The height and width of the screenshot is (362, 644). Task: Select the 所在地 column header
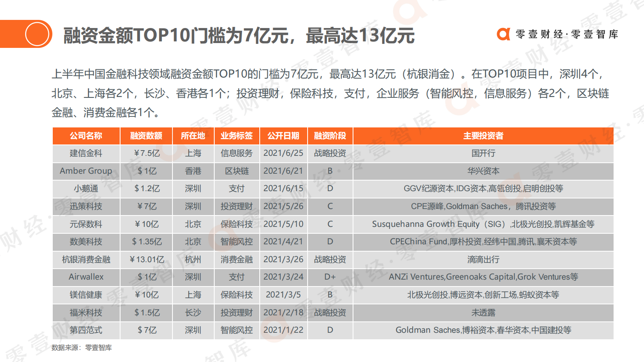tap(193, 136)
